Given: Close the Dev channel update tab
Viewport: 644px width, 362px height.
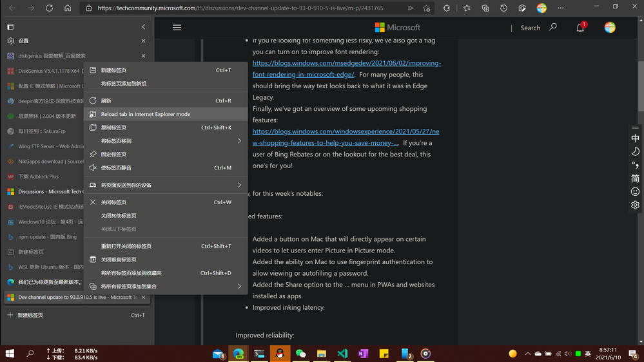Looking at the screenshot, I should click(143, 297).
